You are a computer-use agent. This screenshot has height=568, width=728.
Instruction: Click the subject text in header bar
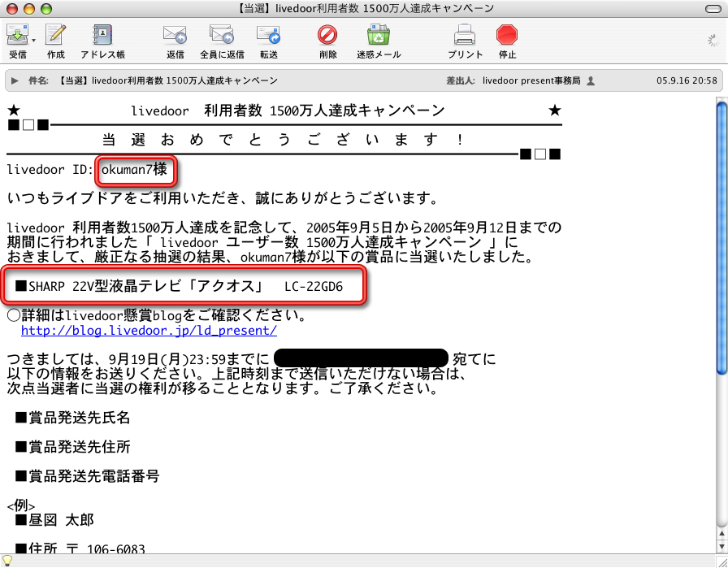coord(167,80)
